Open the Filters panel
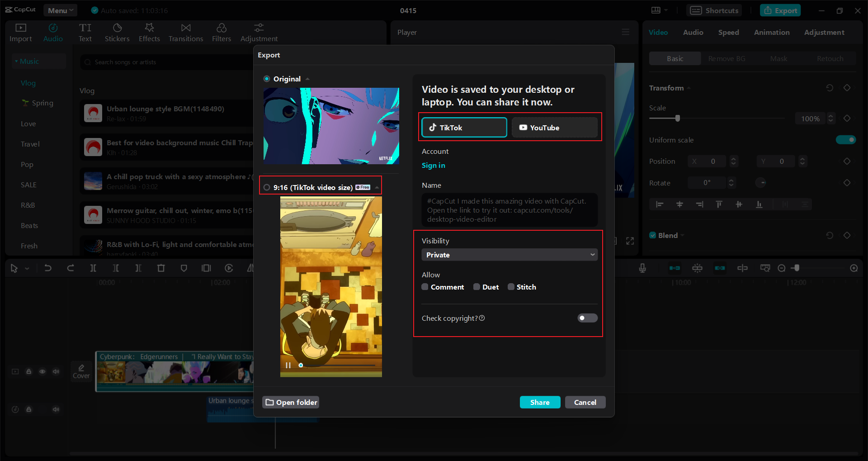Image resolution: width=868 pixels, height=461 pixels. pyautogui.click(x=222, y=33)
